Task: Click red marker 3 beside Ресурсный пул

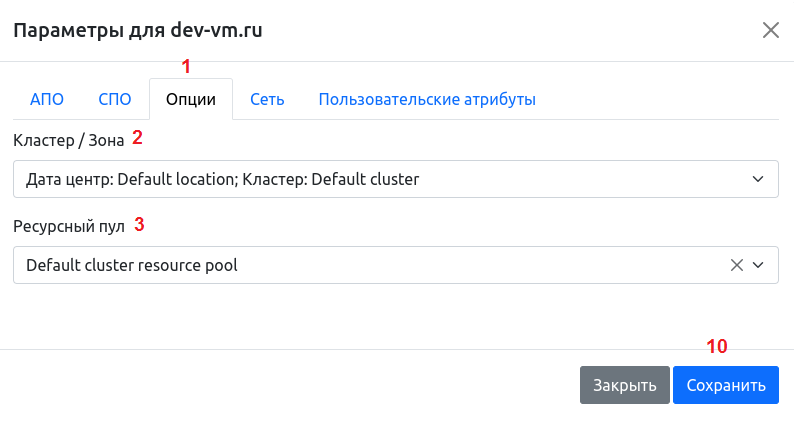Action: tap(139, 225)
